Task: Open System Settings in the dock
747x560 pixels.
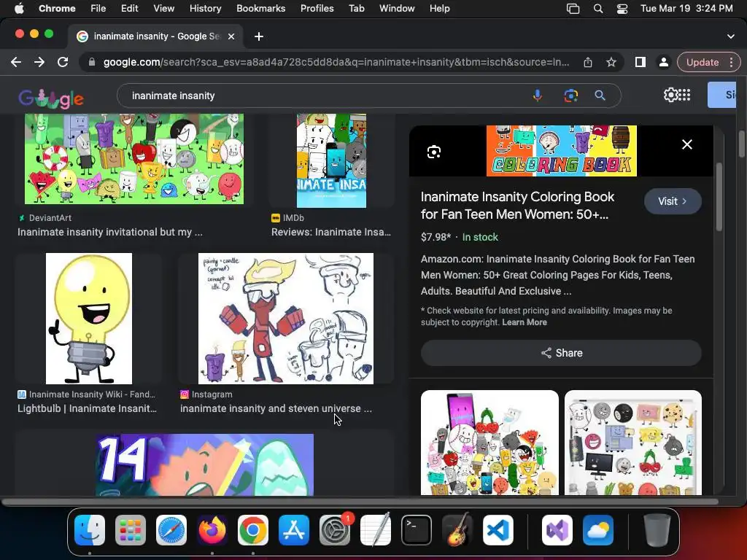Action: coord(334,530)
